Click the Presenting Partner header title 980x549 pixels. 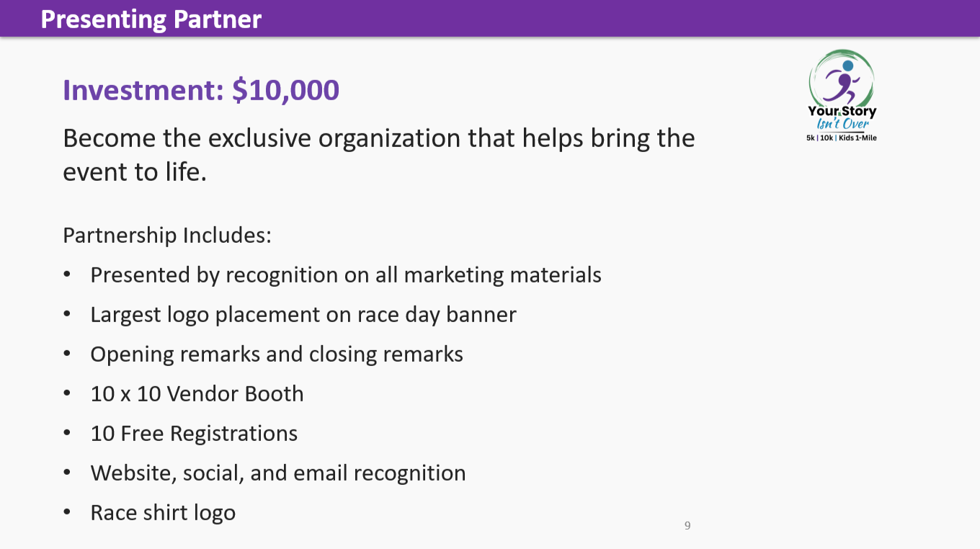pyautogui.click(x=151, y=19)
